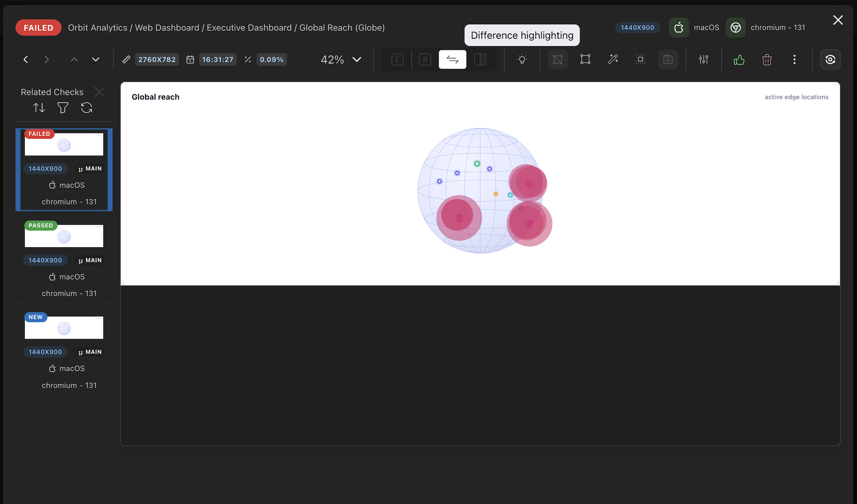The image size is (857, 504).
Task: Click 'macOS' under PASSED check
Action: (72, 277)
